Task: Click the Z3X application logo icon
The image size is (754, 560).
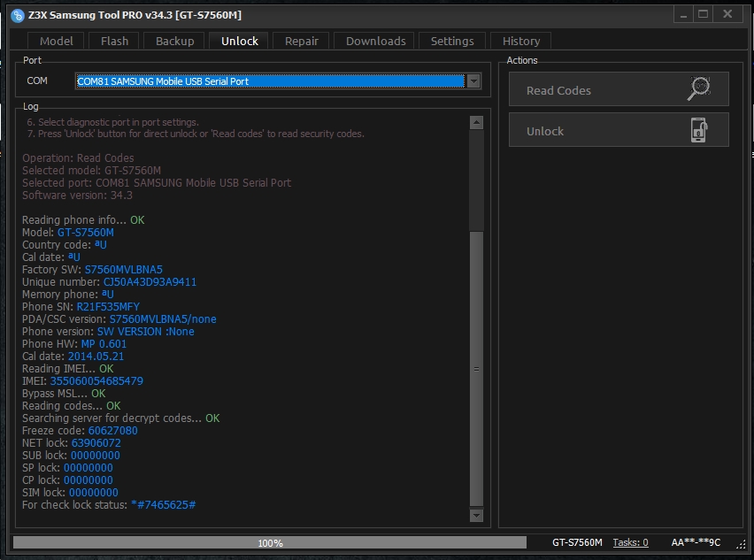Action: click(x=18, y=15)
